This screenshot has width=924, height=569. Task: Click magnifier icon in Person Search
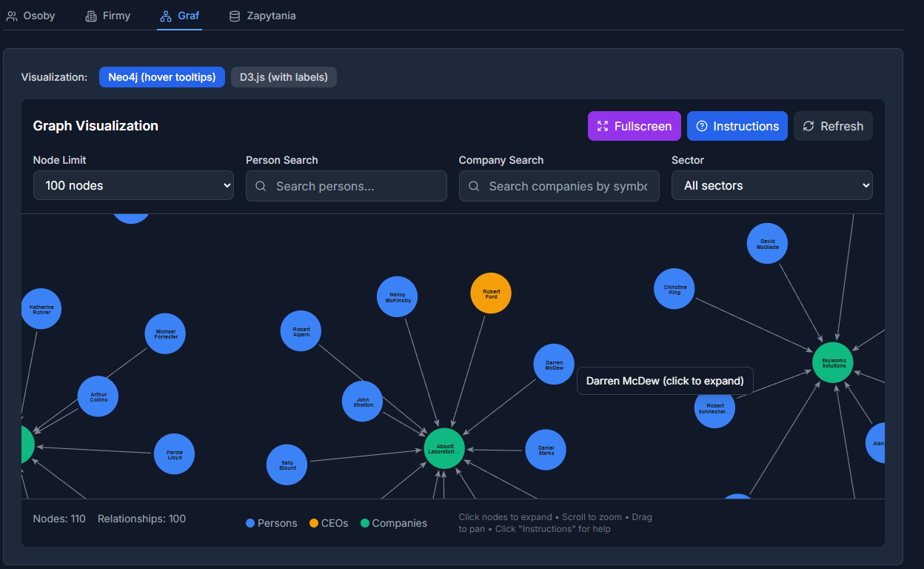click(261, 186)
